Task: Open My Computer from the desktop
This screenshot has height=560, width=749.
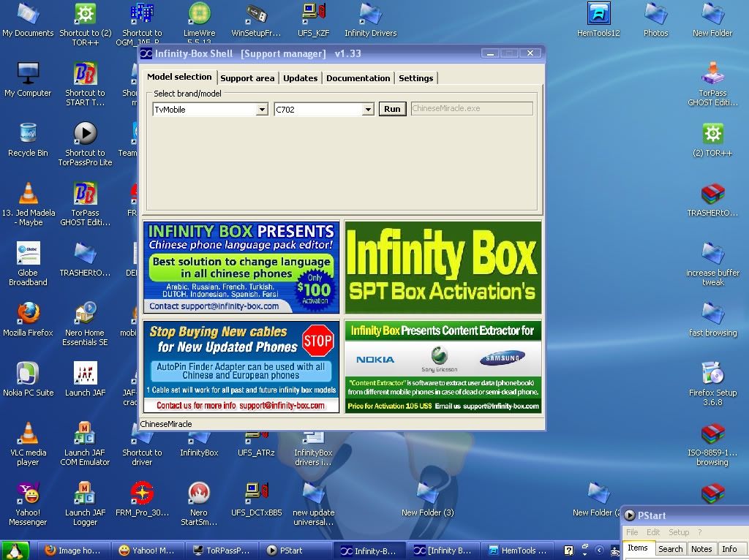Action: click(28, 79)
